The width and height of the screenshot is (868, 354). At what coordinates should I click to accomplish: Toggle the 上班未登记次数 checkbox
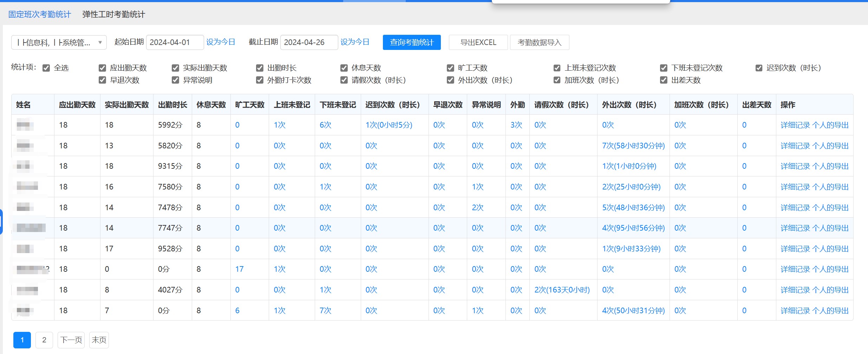tap(557, 68)
